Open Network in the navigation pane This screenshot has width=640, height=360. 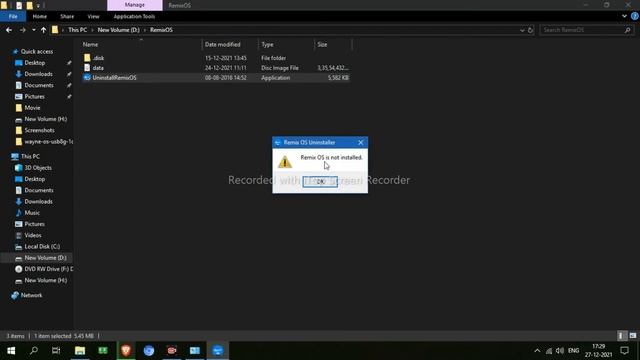click(x=31, y=295)
